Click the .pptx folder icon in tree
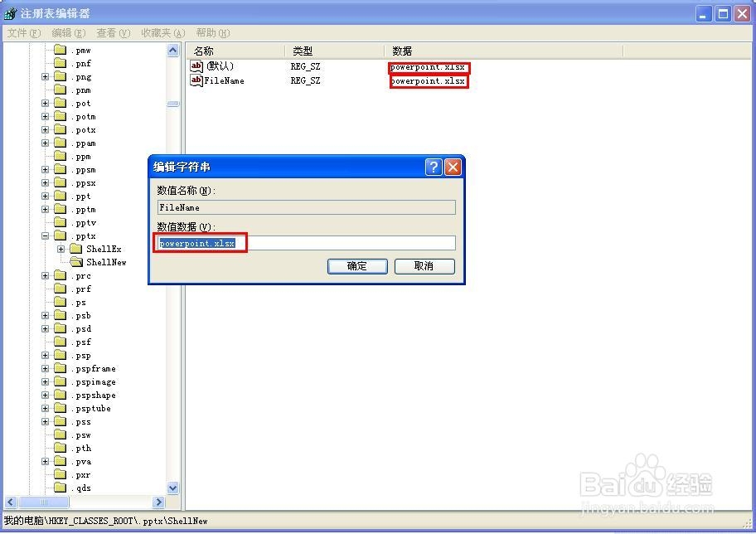756x534 pixels. [61, 235]
